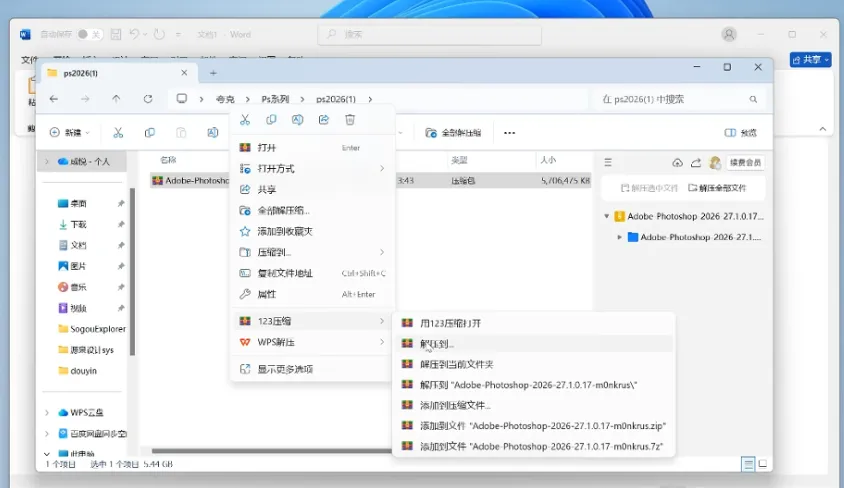Collapse the Adobe Photoshop 2026 archive tree root

(x=607, y=216)
